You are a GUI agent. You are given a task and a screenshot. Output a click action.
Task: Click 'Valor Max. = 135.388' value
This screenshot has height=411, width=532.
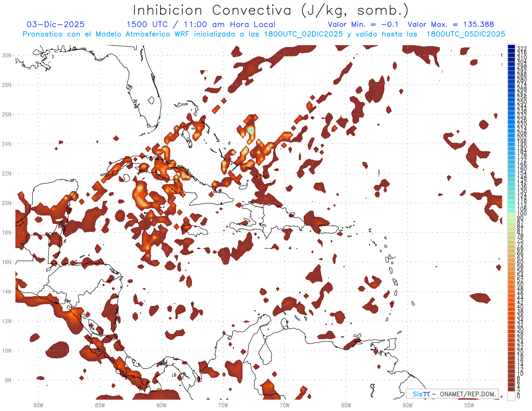451,25
